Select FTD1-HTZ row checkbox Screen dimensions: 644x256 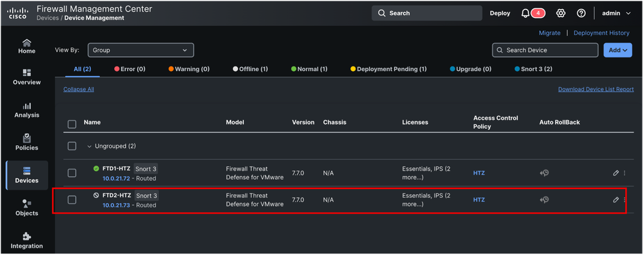72,173
